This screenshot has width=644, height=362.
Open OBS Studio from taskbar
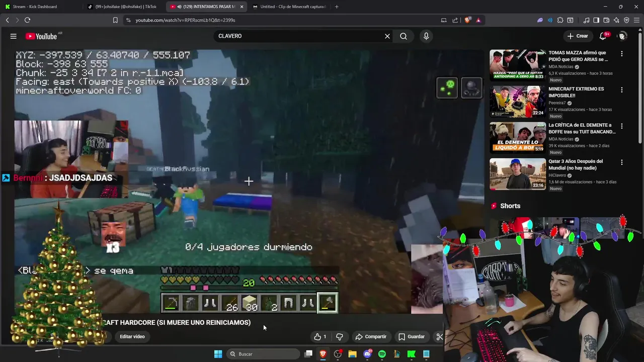(338, 354)
